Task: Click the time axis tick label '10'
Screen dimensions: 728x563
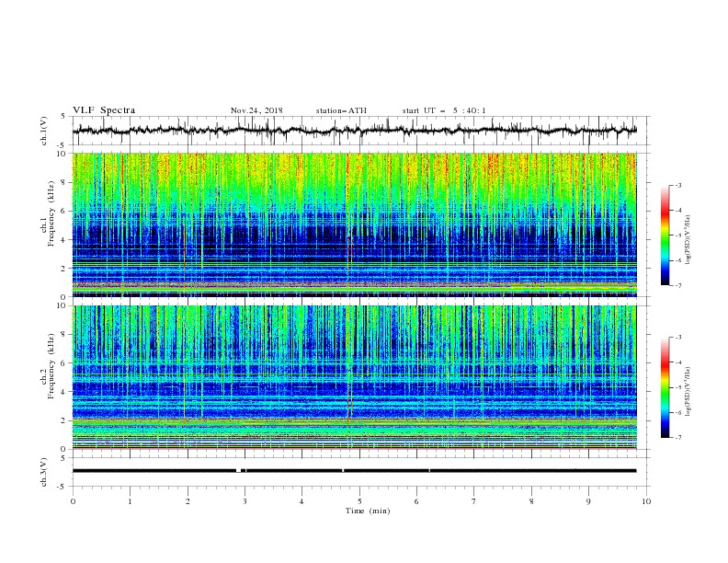Action: [646, 501]
